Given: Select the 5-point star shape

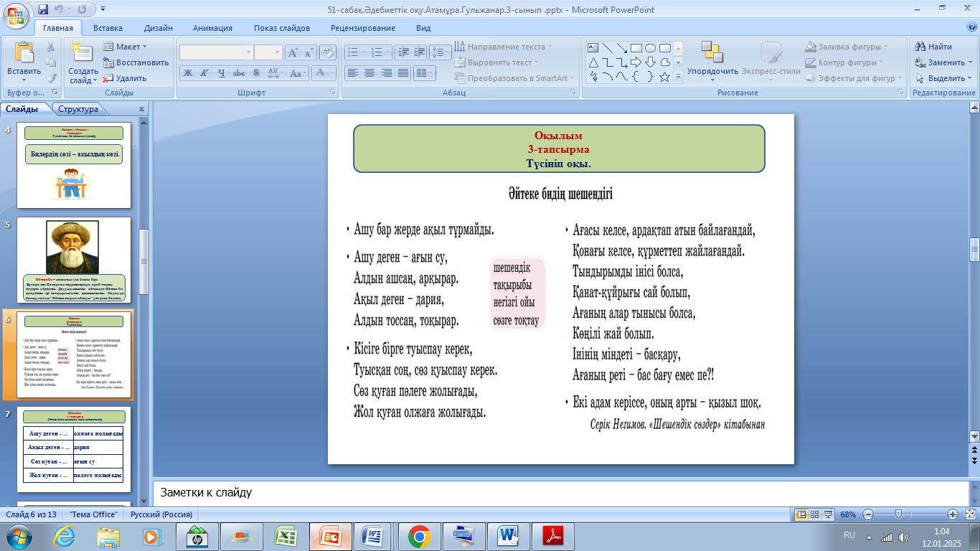Looking at the screenshot, I should tap(664, 77).
